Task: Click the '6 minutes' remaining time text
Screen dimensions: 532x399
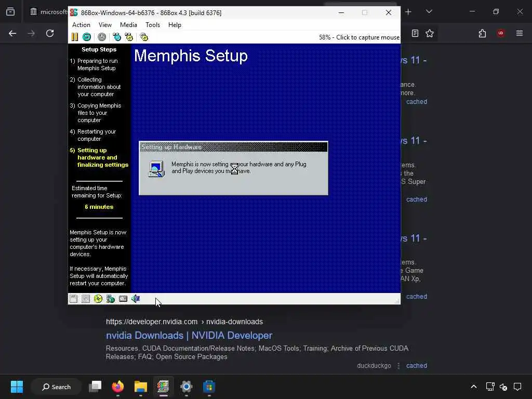Action: point(99,207)
